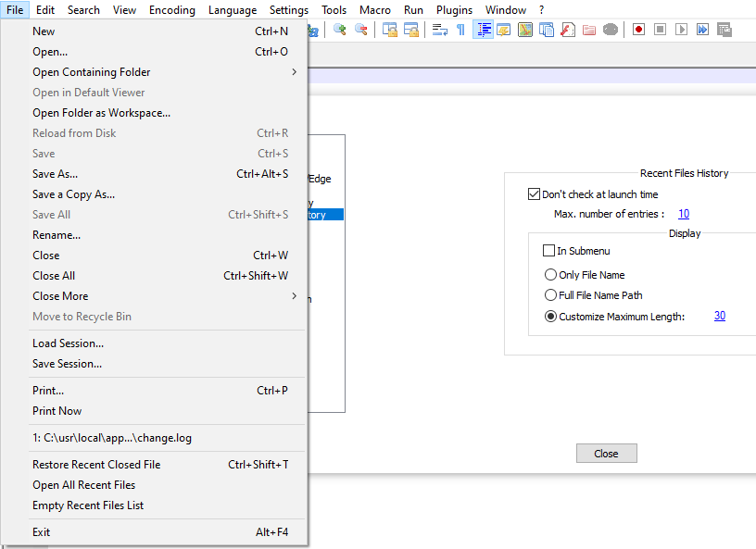Select Full File Name Path radio button
The width and height of the screenshot is (756, 549).
pyautogui.click(x=550, y=295)
